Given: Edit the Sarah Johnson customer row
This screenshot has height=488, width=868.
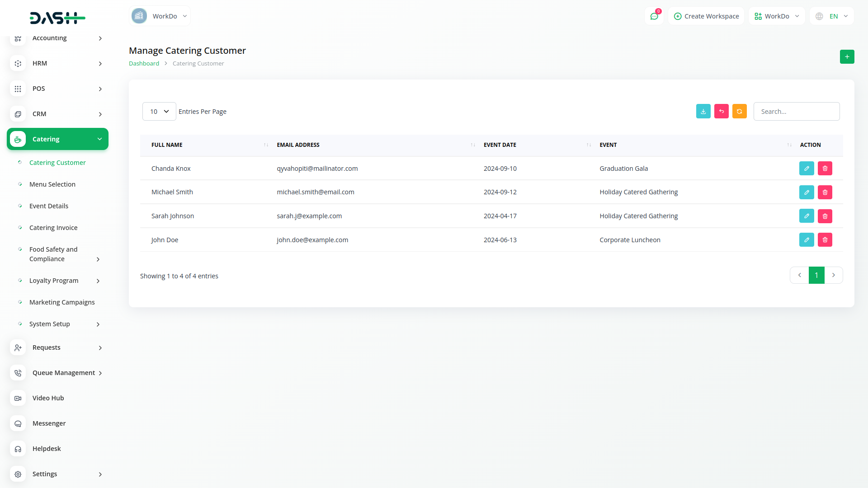Looking at the screenshot, I should [x=806, y=216].
